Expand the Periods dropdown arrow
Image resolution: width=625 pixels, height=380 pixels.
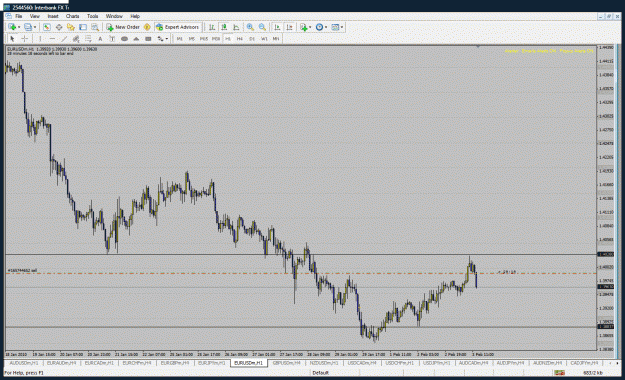[x=326, y=27]
